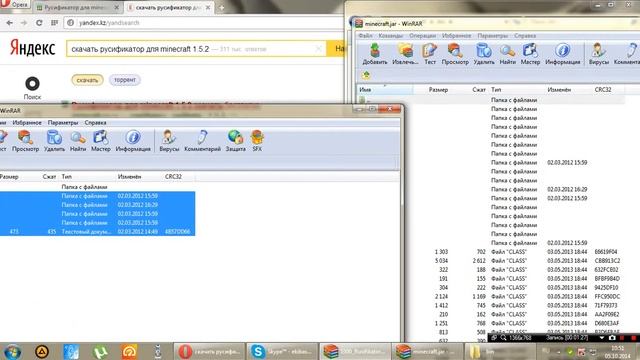Click camera icon in recording overlay
640x360 pixels.
(x=612, y=338)
